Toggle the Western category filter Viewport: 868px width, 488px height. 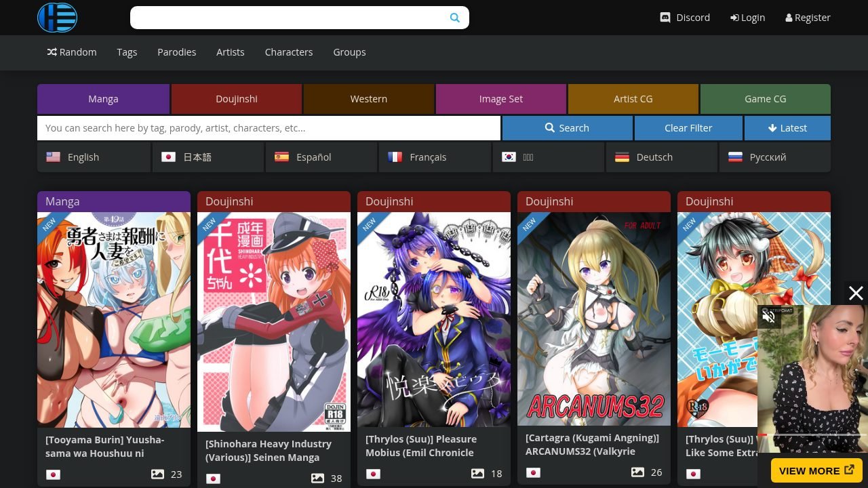coord(369,99)
